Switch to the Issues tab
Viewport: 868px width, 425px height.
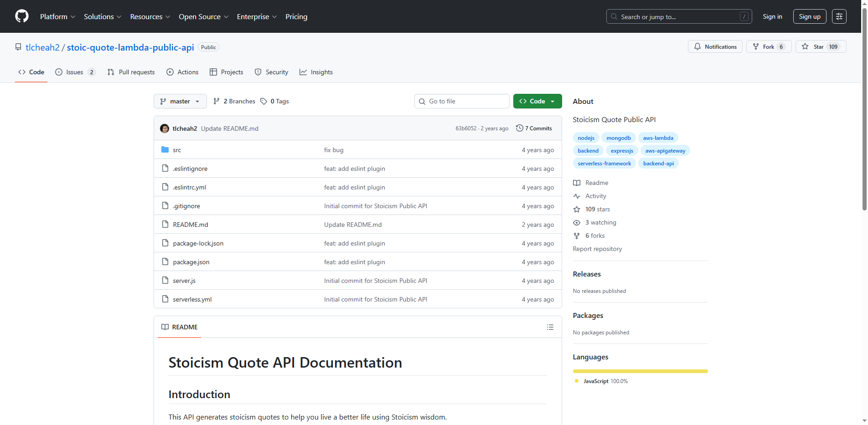(x=75, y=72)
